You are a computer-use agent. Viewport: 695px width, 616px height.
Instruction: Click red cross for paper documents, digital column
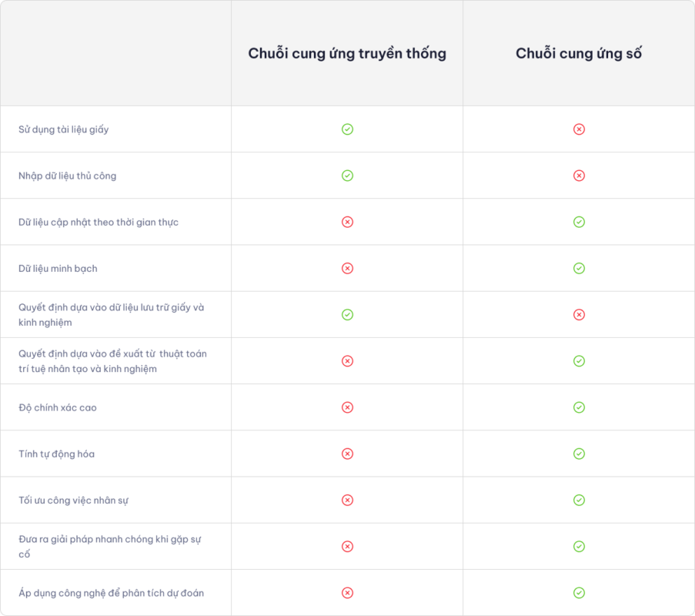[579, 129]
